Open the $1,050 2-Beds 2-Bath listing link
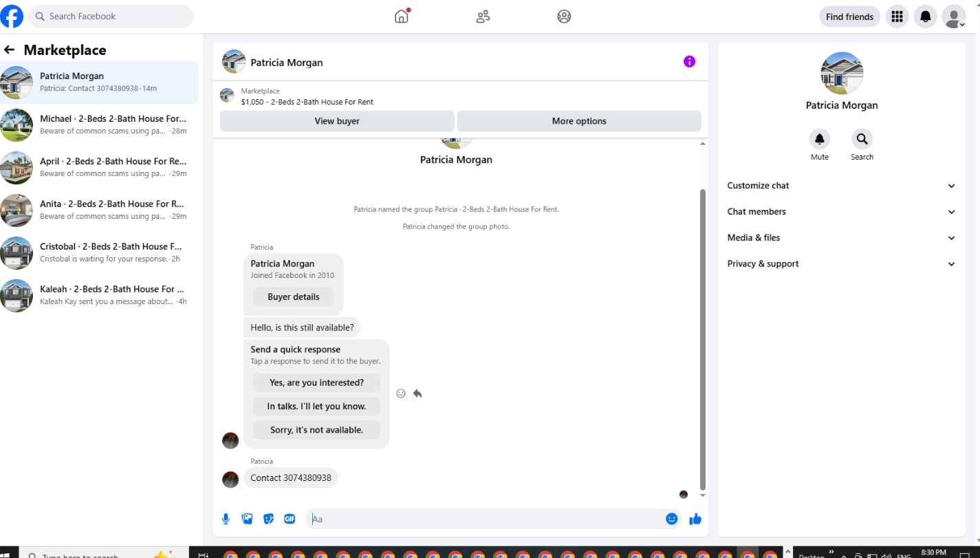The height and width of the screenshot is (558, 980). pyautogui.click(x=307, y=102)
